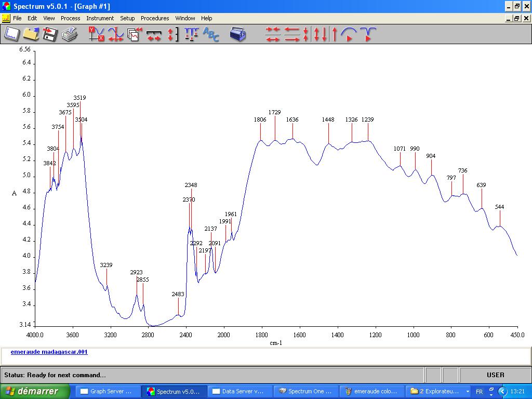The height and width of the screenshot is (399, 532).
Task: Expand hidden system tray icons arrow
Action: pyautogui.click(x=502, y=391)
